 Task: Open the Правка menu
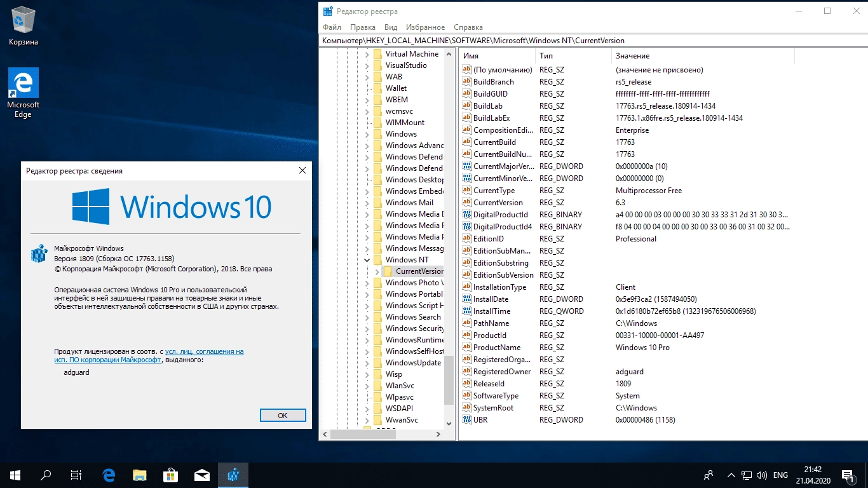coord(363,27)
